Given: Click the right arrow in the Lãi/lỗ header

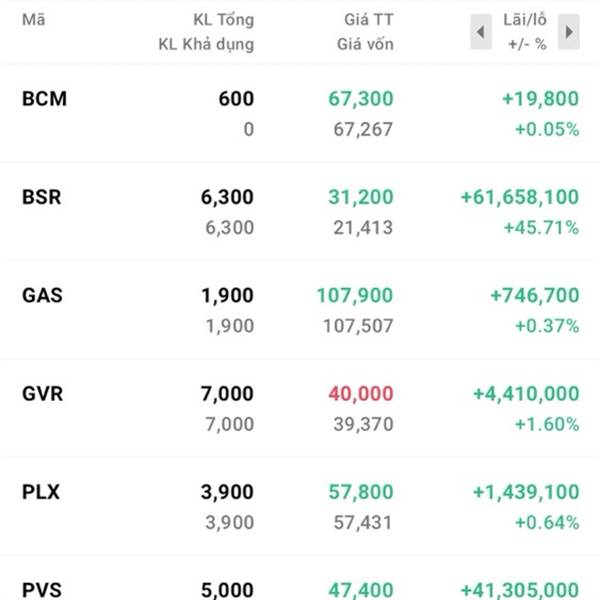Looking at the screenshot, I should point(568,33).
